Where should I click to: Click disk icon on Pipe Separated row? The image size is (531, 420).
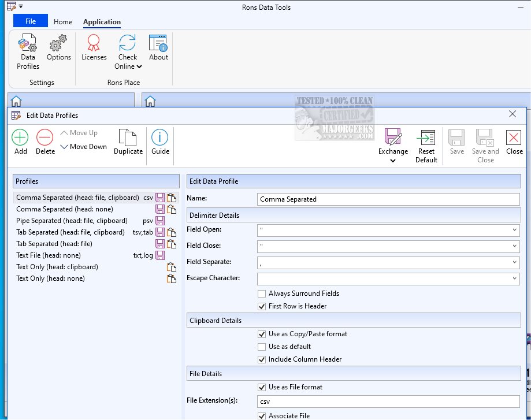pyautogui.click(x=160, y=221)
